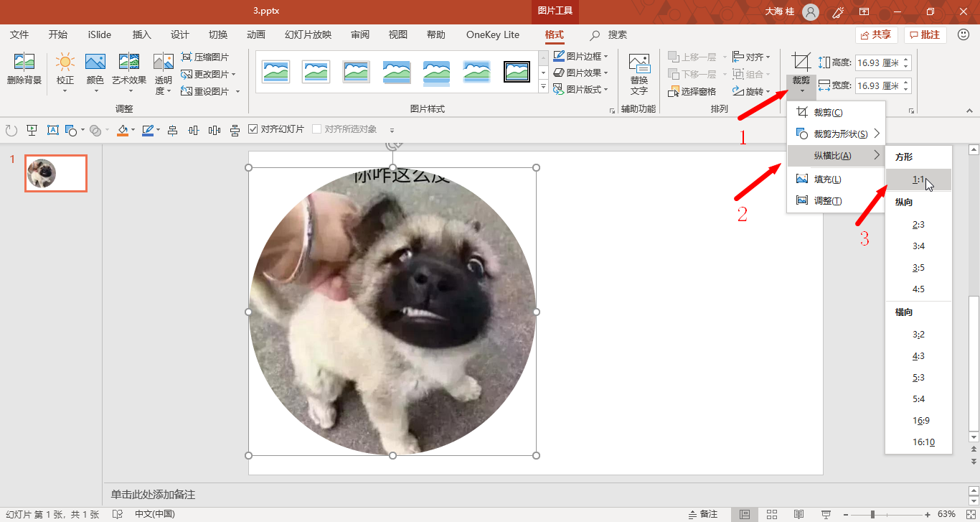
Task: Open the Corrections (校正) tool
Action: (65, 69)
